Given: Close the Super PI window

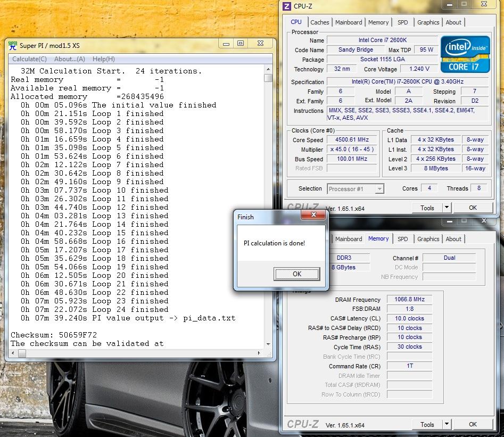Looking at the screenshot, I should click(260, 44).
